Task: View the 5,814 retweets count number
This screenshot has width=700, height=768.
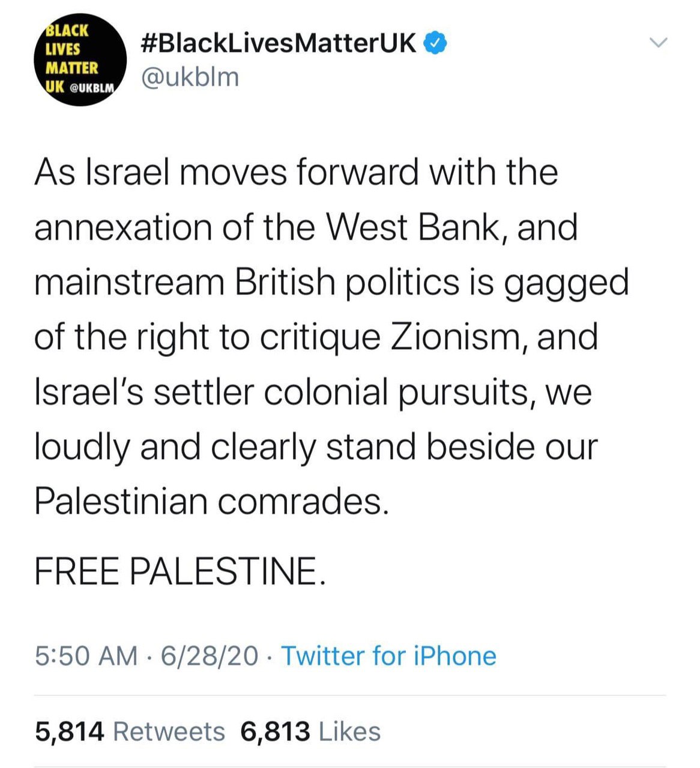Action: coord(70,732)
